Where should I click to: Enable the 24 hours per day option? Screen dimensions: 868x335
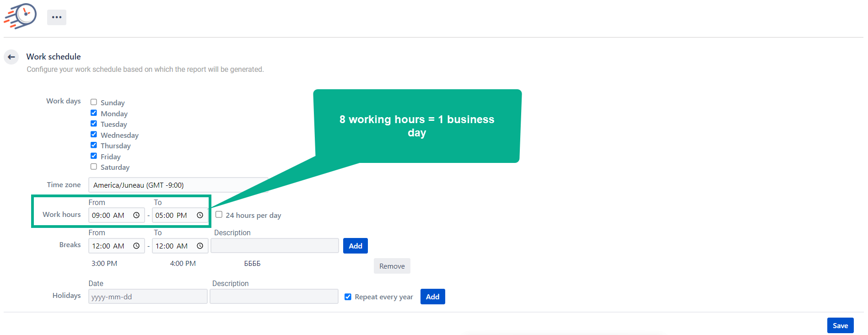tap(219, 215)
